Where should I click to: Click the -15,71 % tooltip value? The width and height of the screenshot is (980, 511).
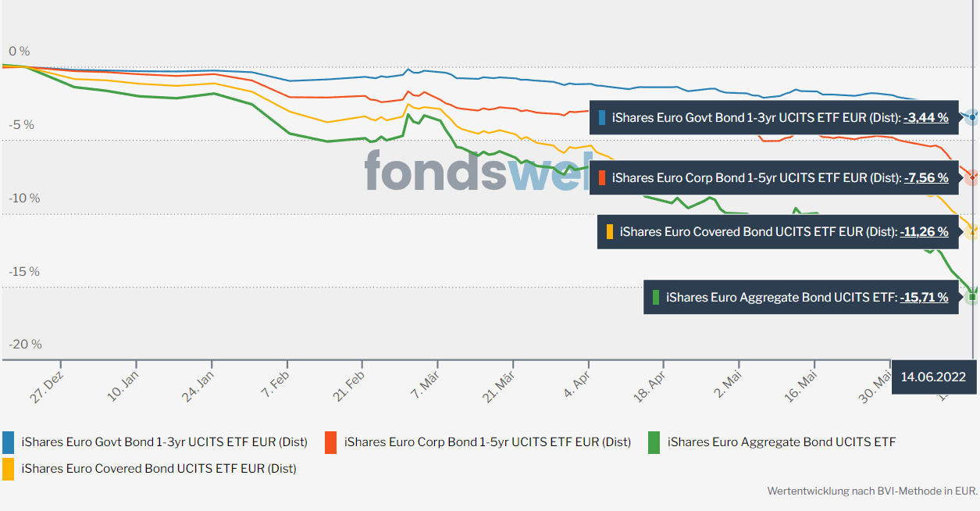(x=924, y=298)
